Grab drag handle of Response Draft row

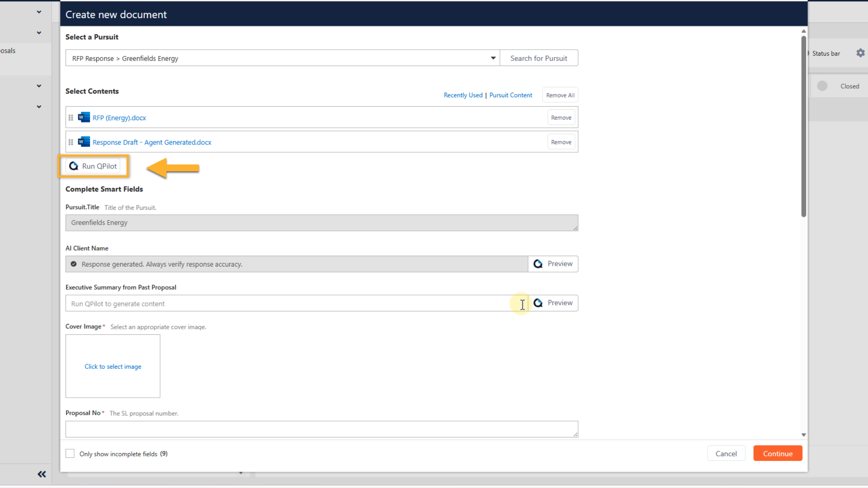click(71, 142)
